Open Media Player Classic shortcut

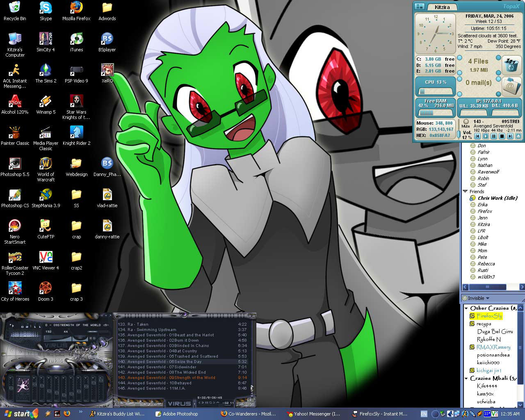46,139
